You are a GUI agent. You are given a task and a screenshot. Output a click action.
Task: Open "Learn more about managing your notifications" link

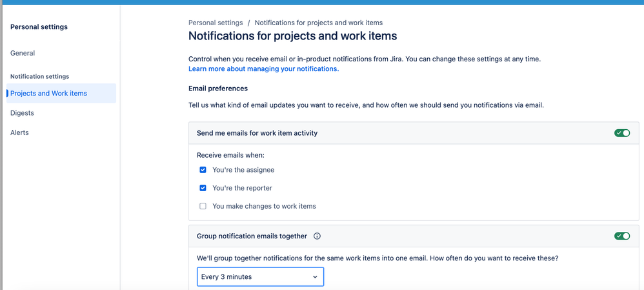263,68
